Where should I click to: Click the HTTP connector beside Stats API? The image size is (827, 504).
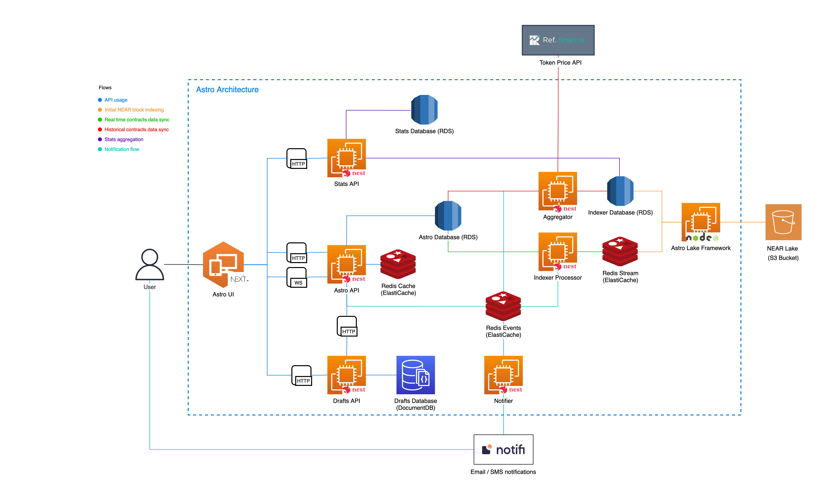[297, 159]
